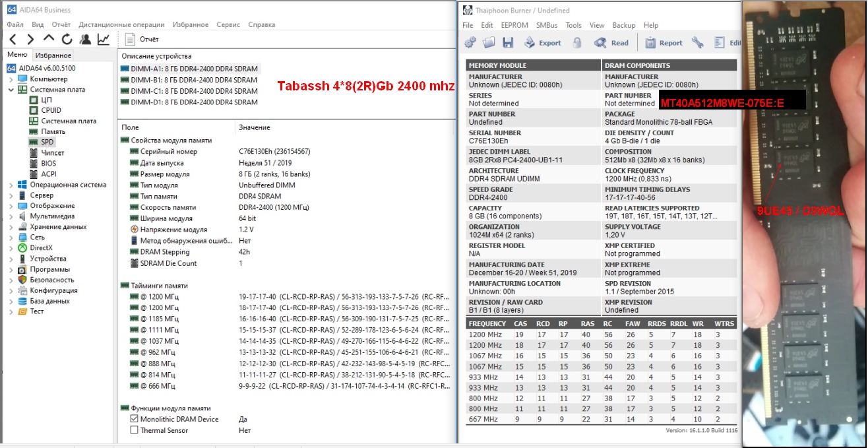Expand Операционная система tree node
The width and height of the screenshot is (868, 448).
11,185
